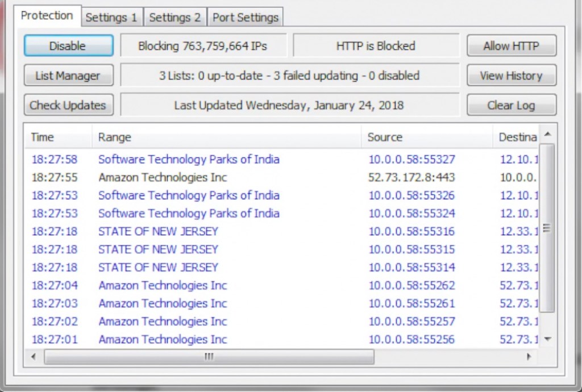Click Check Updates button

tap(68, 105)
